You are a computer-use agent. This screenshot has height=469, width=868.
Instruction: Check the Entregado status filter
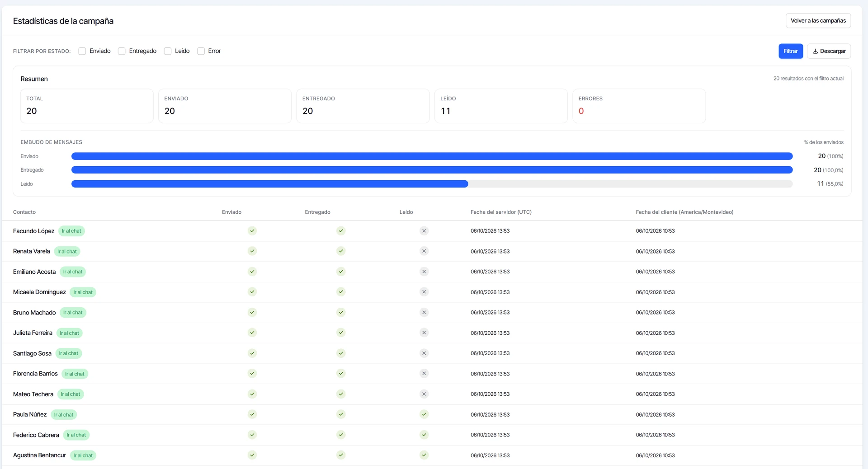point(122,51)
